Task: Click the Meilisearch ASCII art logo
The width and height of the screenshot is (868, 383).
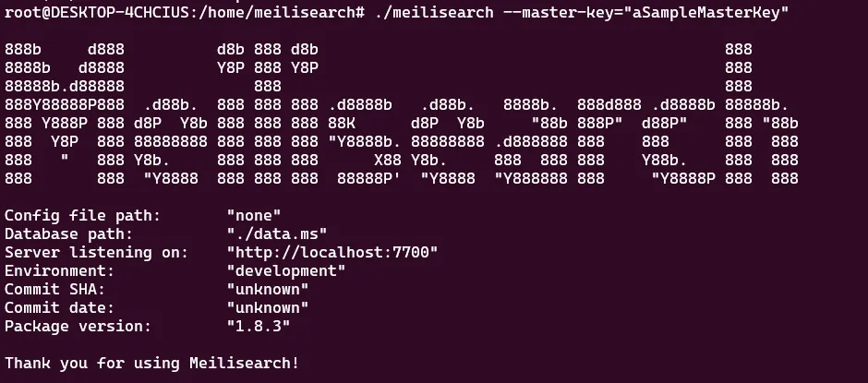Action: click(x=402, y=114)
